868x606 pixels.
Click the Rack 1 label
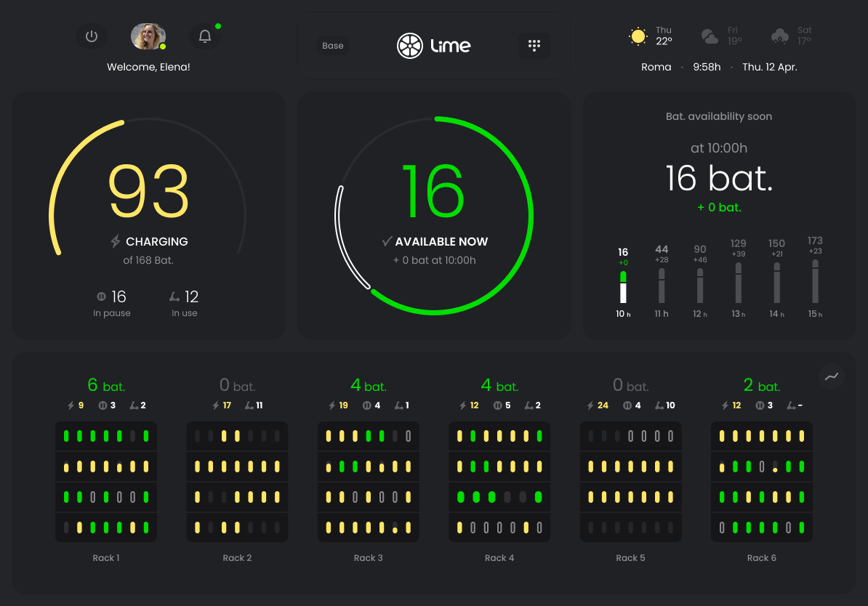tap(106, 558)
